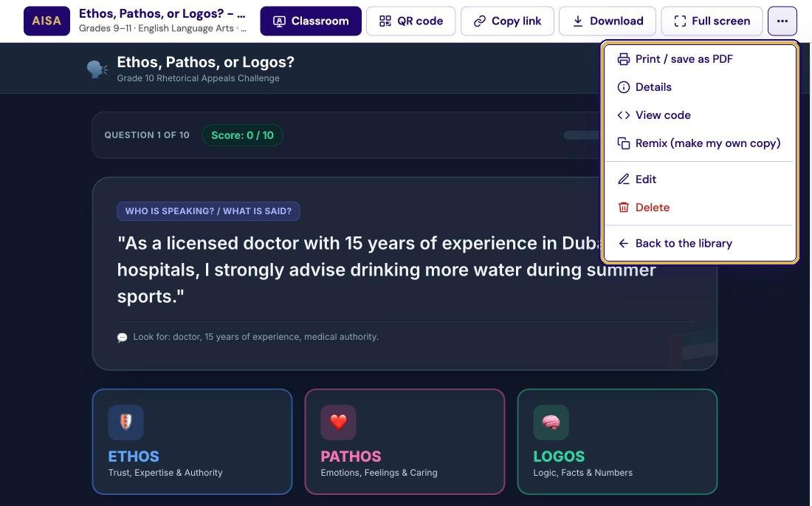Screen dimensions: 812x506
Task: Click the Download button
Action: coord(607,21)
